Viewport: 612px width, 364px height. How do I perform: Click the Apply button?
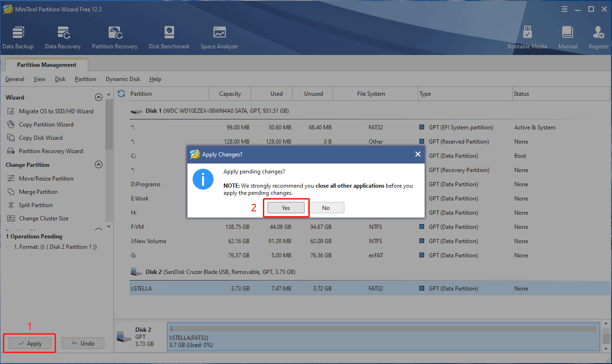pyautogui.click(x=29, y=343)
